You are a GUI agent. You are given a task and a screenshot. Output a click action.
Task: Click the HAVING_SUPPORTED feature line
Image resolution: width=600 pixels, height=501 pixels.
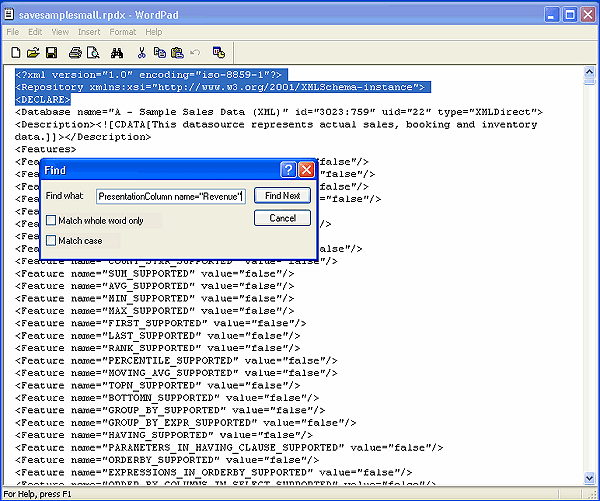[x=164, y=435]
